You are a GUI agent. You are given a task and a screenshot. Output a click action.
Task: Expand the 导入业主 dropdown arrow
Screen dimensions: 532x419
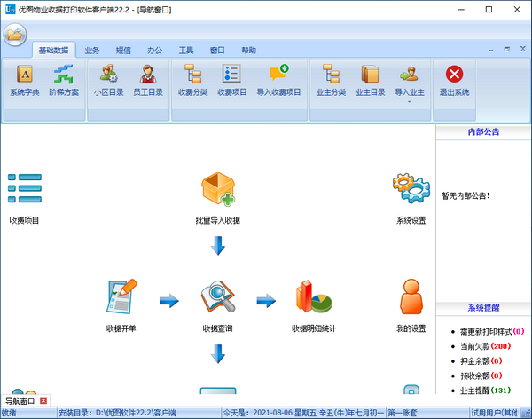coord(409,102)
